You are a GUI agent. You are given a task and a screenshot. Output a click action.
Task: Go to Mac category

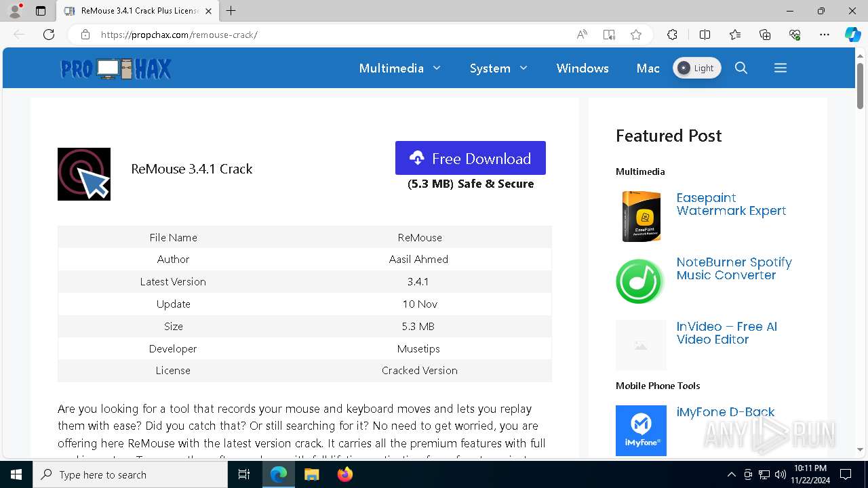click(648, 68)
